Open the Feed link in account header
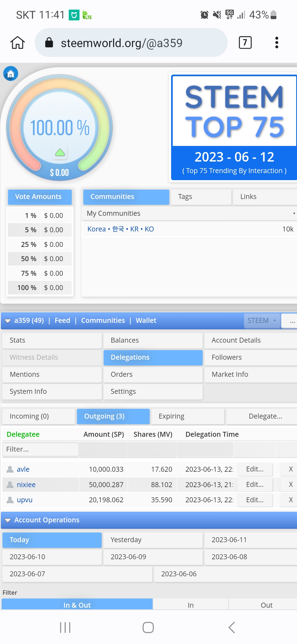 62,321
